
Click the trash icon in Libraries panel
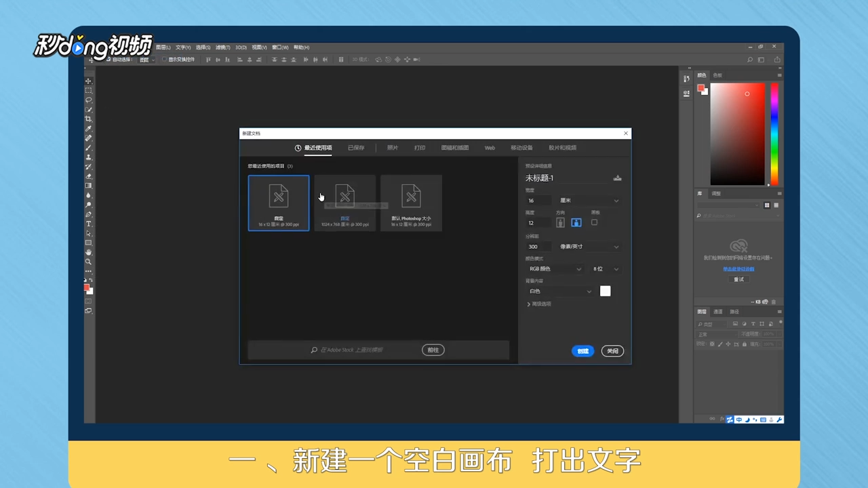pos(774,302)
